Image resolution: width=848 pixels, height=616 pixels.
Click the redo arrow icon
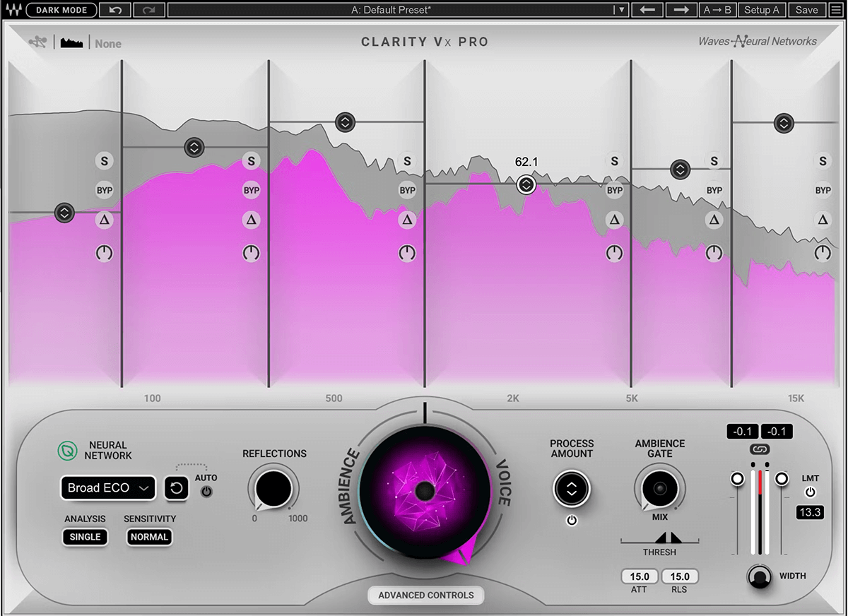click(x=148, y=10)
